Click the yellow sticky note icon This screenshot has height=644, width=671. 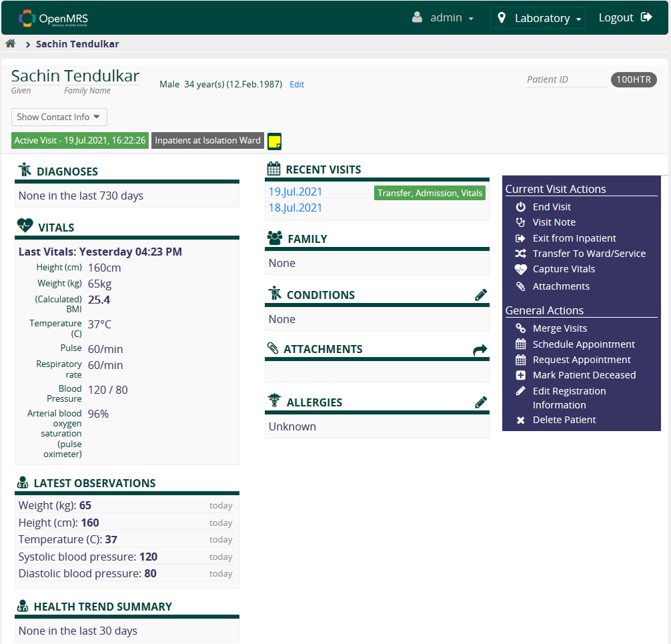[274, 141]
